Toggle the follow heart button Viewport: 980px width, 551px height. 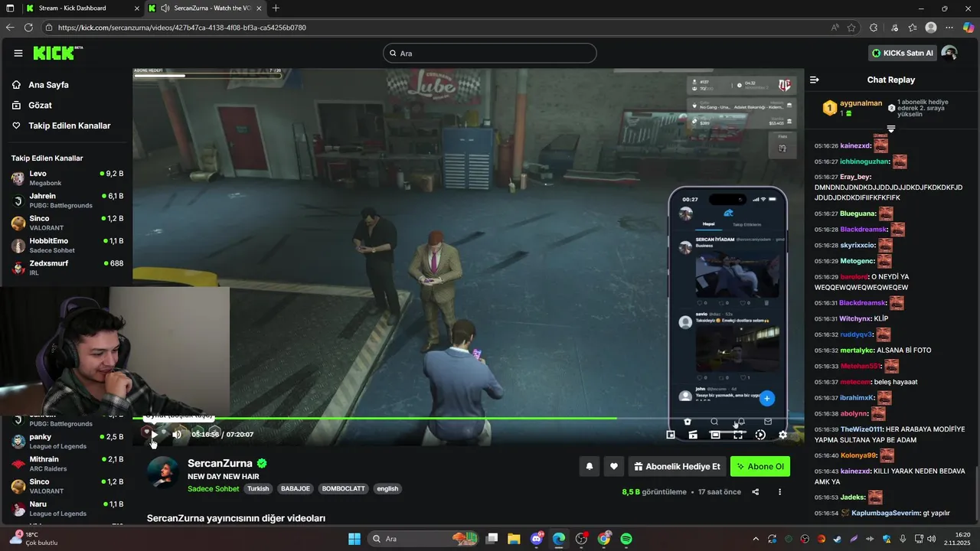pos(614,466)
